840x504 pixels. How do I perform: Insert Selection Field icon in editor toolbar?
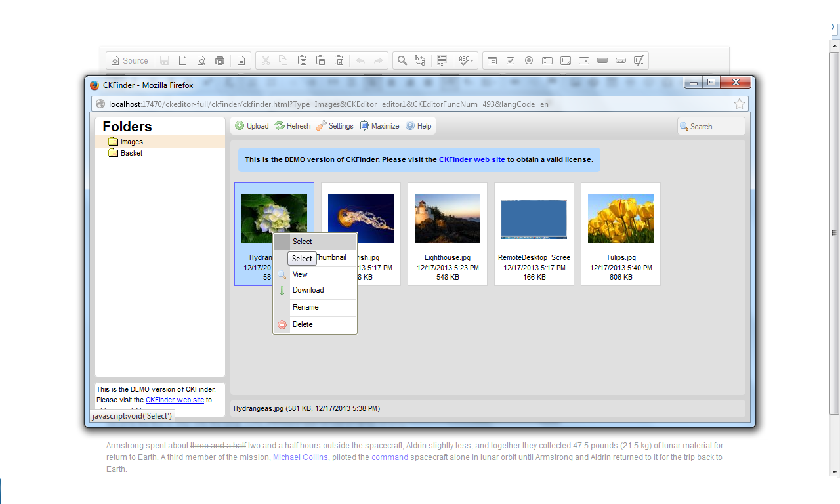(584, 60)
